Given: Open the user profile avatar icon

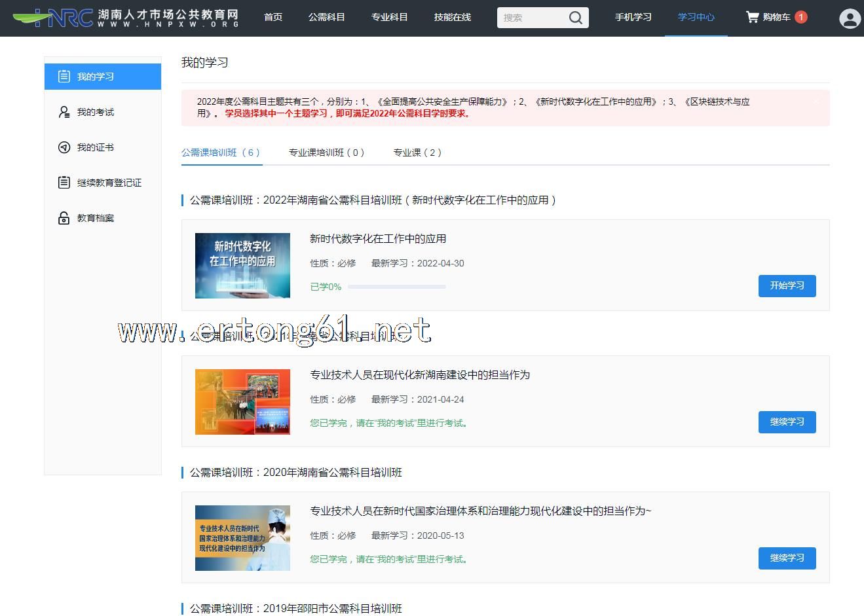Looking at the screenshot, I should coord(850,18).
